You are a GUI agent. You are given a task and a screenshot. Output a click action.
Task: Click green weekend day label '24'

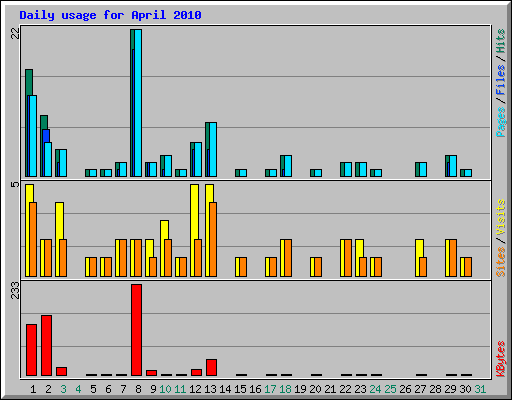[375, 389]
